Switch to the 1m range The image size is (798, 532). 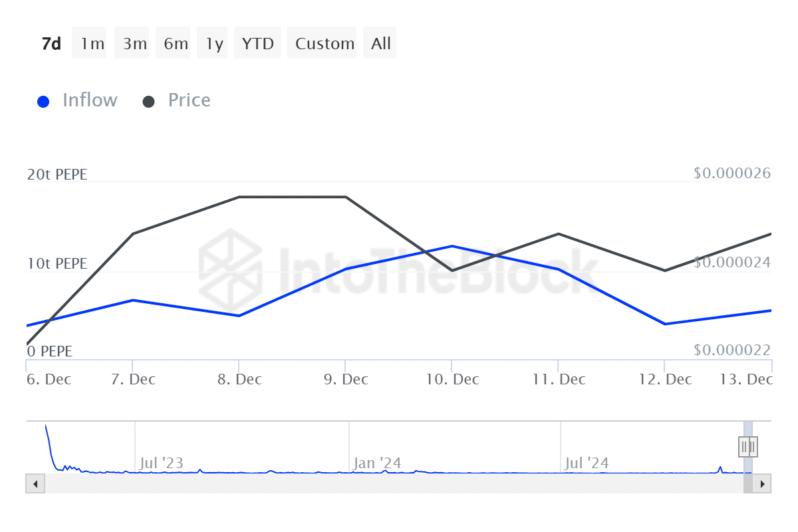tap(92, 44)
